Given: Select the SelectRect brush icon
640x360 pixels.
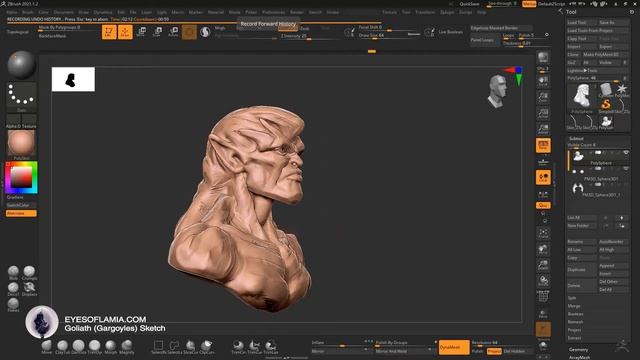Looking at the screenshot, I should (158, 347).
